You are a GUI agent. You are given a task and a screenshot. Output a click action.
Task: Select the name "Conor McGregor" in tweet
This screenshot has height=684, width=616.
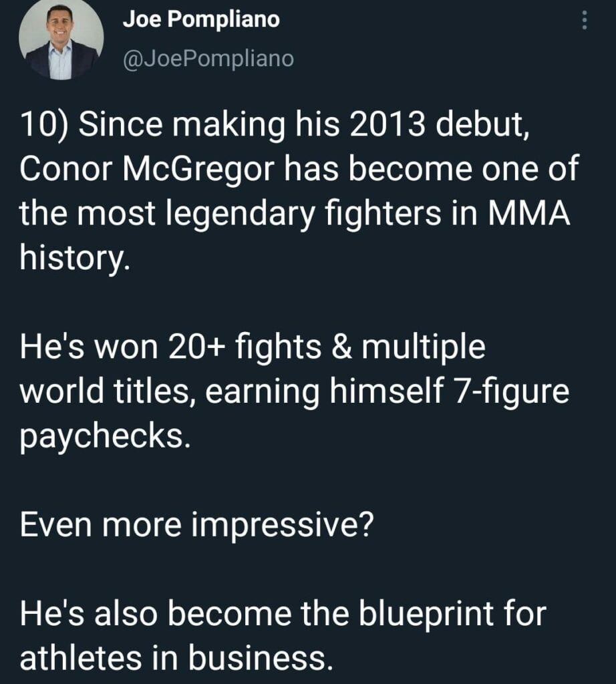coord(147,169)
